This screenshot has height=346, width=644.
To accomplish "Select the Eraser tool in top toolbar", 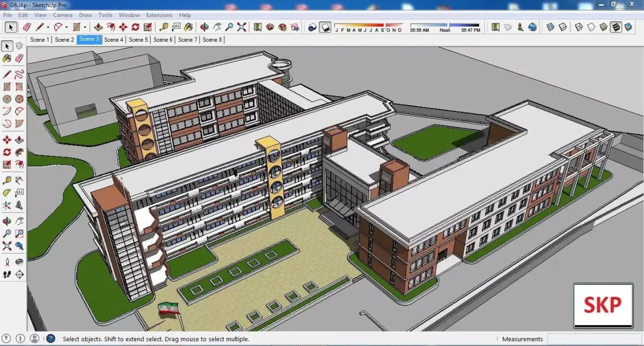I will point(26,27).
